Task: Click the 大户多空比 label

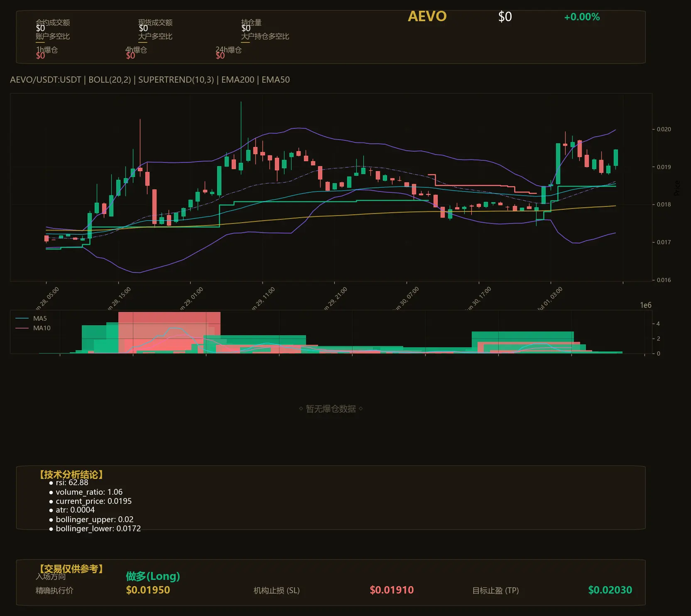Action: 155,36
